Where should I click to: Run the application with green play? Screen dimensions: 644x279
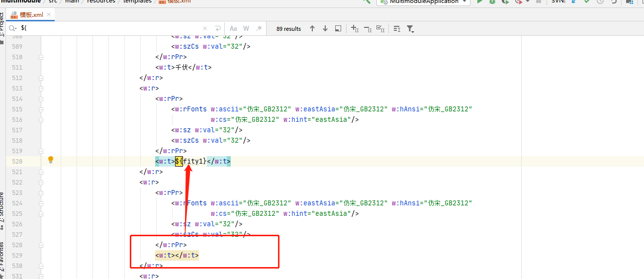click(480, 2)
